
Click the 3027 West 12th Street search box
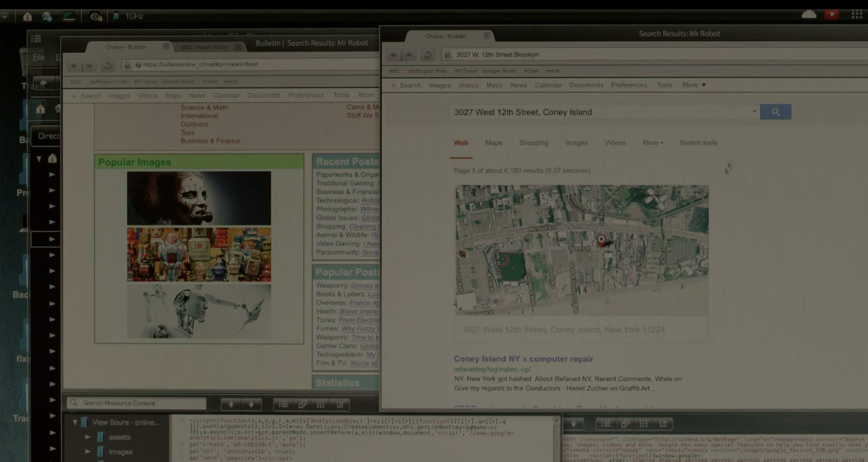click(604, 112)
